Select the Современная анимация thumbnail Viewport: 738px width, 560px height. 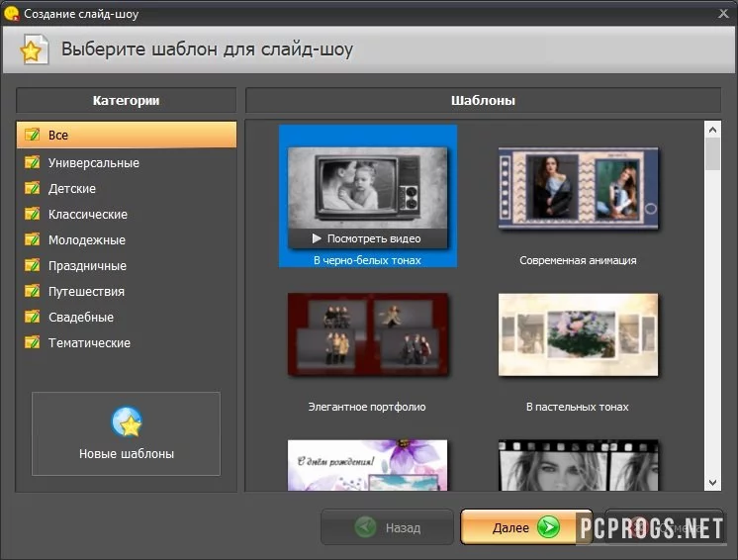click(578, 188)
